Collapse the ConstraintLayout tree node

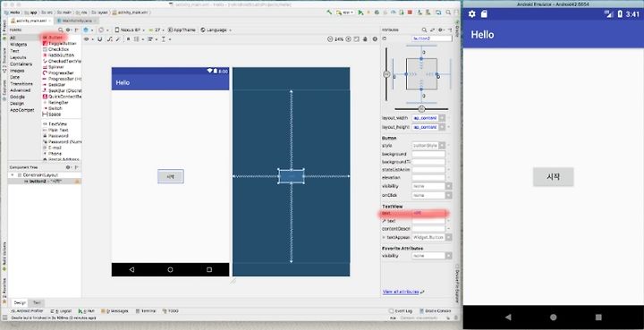12,175
